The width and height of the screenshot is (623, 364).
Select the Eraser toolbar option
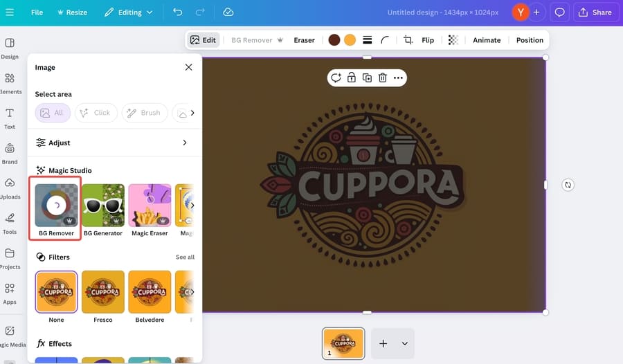304,39
